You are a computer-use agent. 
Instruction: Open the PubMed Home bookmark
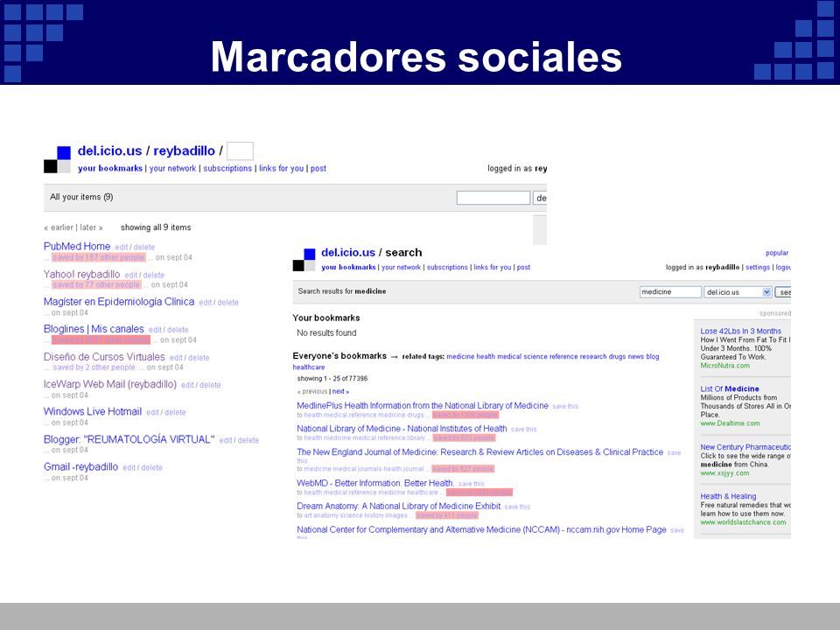[77, 247]
